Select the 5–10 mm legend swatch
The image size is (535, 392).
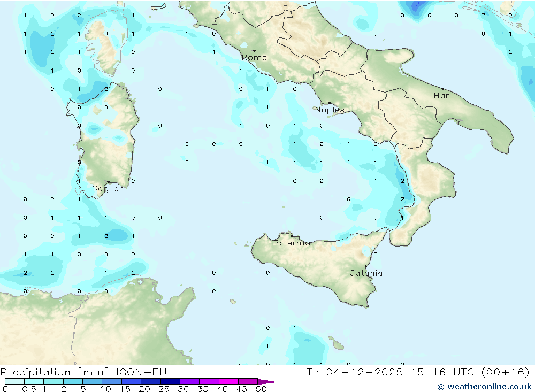(x=93, y=381)
